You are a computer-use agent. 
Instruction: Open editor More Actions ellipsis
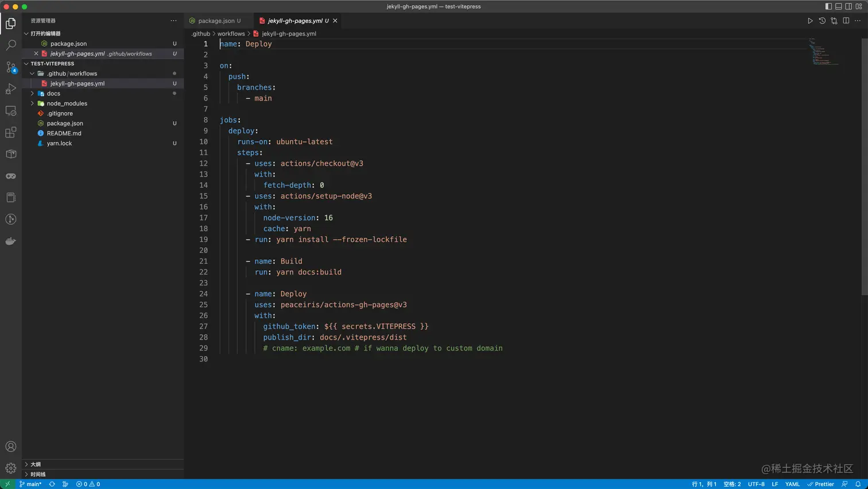pos(858,21)
